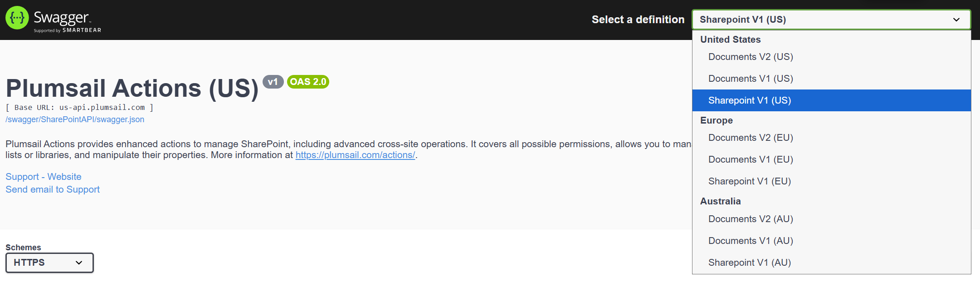Click the v1 version badge
Viewport: 980px width, 283px height.
point(273,82)
